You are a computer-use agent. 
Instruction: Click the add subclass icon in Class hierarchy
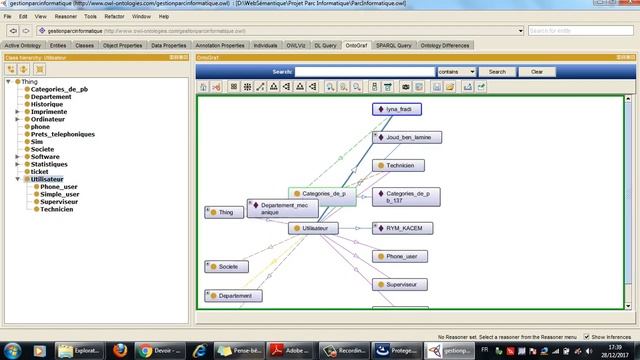11,69
